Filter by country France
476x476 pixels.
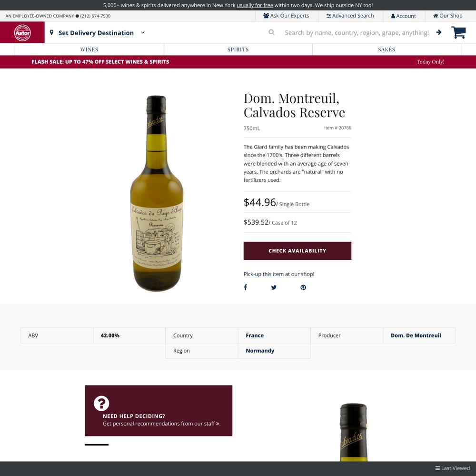click(255, 336)
